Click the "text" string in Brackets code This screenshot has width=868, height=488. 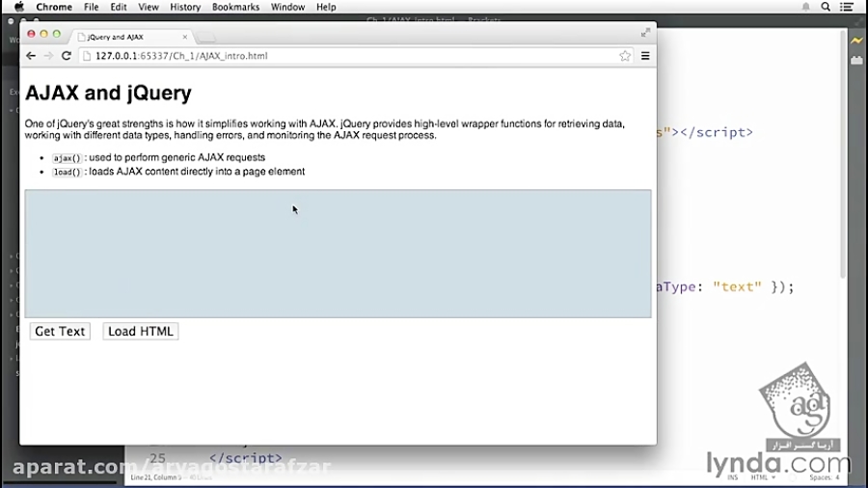pos(737,286)
